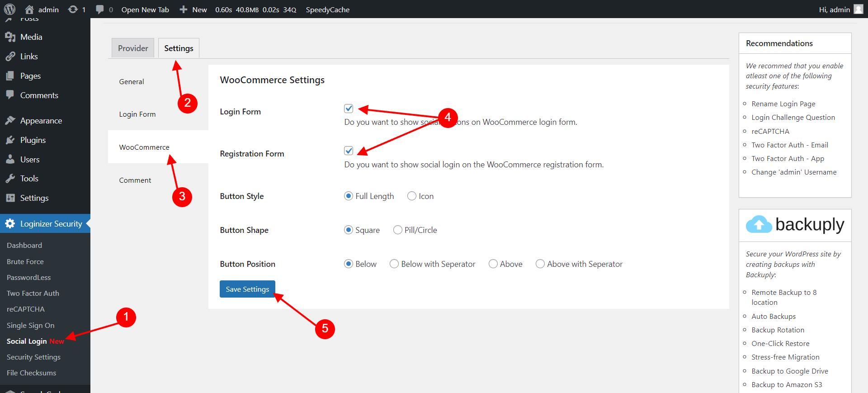Viewport: 868px width, 393px height.
Task: Open Security Settings submenu
Action: coord(33,357)
